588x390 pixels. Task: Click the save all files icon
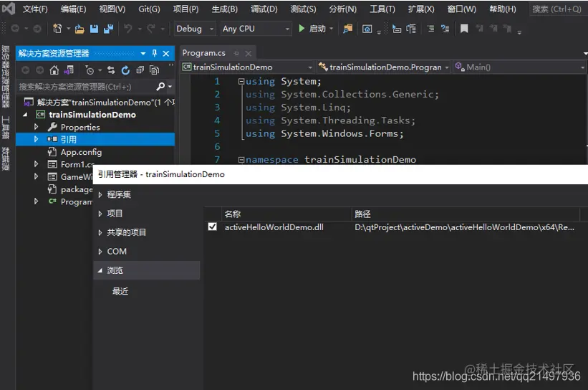tap(109, 29)
